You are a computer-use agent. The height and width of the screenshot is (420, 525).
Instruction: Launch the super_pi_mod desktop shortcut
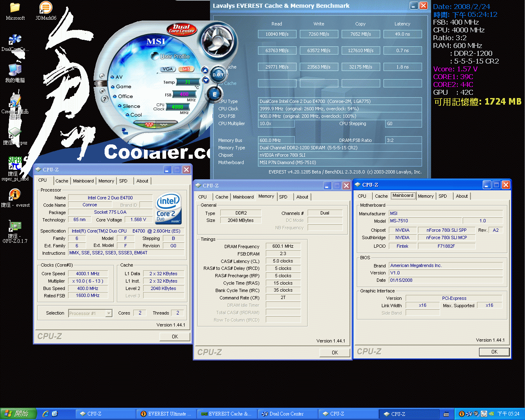[15, 169]
